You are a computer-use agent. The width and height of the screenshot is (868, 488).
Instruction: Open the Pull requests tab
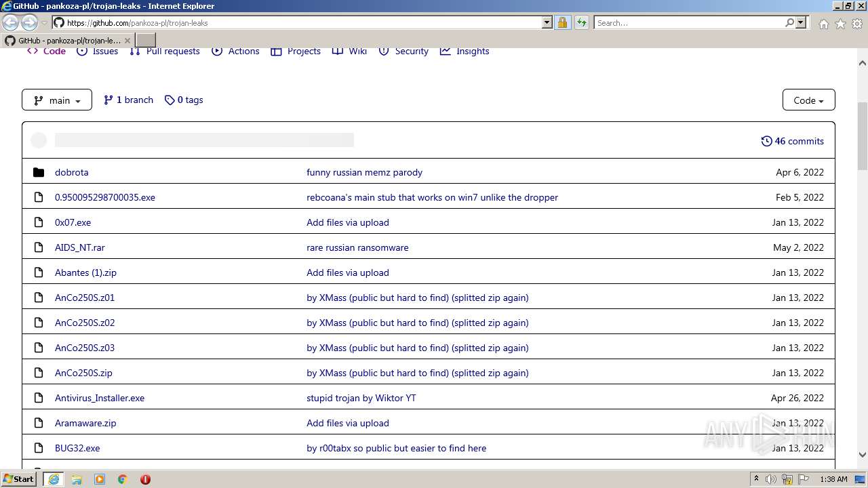point(165,51)
